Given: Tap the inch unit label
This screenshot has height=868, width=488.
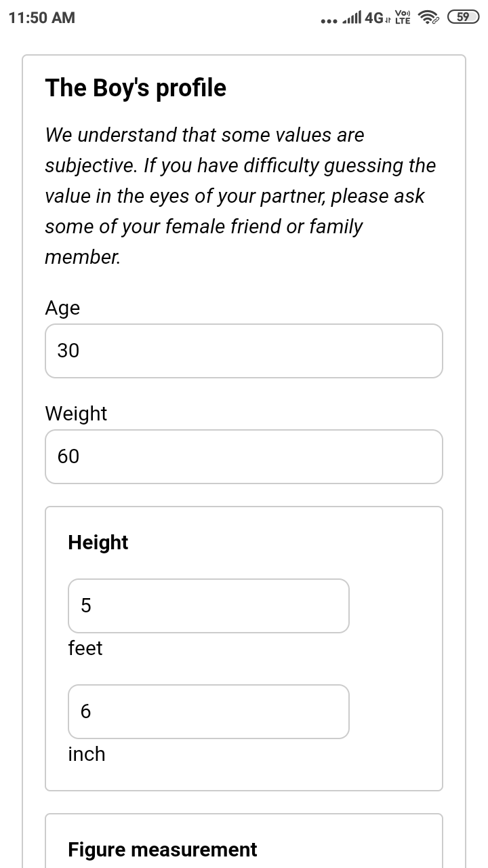Looking at the screenshot, I should (x=87, y=754).
